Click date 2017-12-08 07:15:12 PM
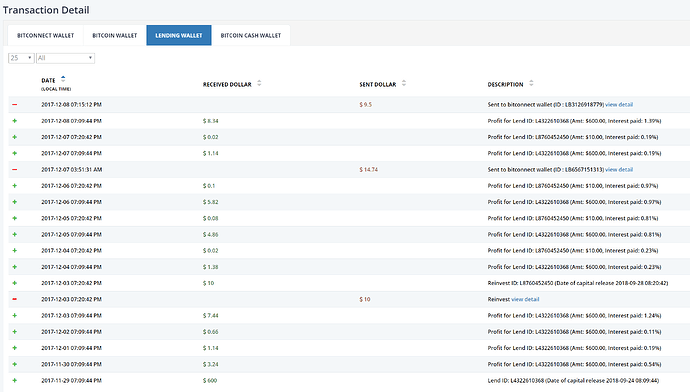690x392 pixels. coord(71,105)
